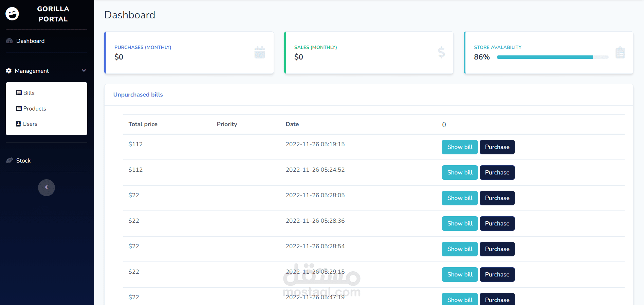Click SALES (MONTHLY) card label
This screenshot has width=644, height=305.
tap(315, 47)
